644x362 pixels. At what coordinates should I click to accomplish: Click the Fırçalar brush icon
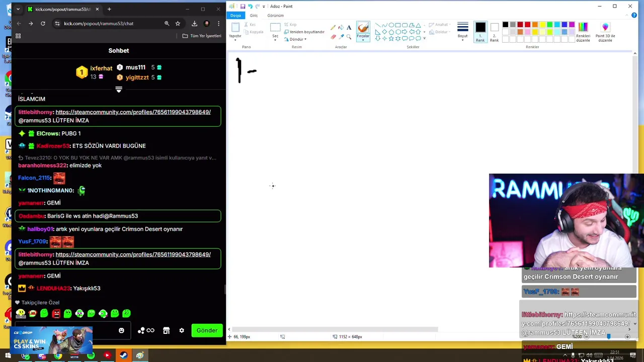click(x=363, y=28)
